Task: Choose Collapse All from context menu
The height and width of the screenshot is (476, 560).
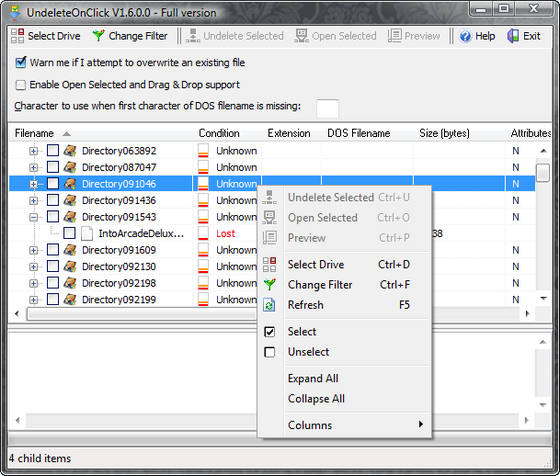Action: click(x=316, y=399)
